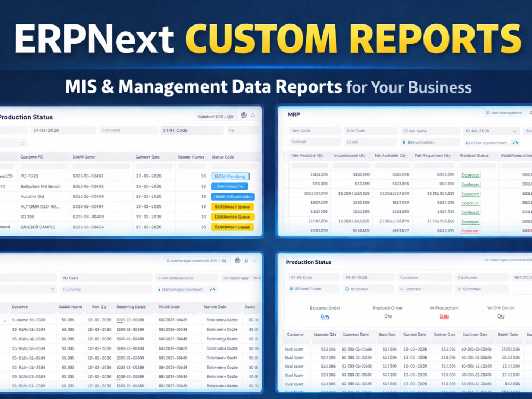The height and width of the screenshot is (399, 532).
Task: Click the 'Ballyclare HS Bench' cell
Action: click(x=40, y=186)
